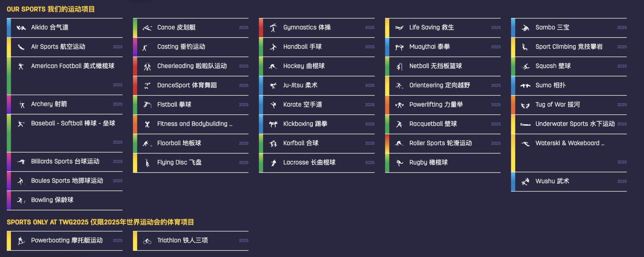
Task: Click the Kickboxing pictogram icon
Action: [273, 124]
